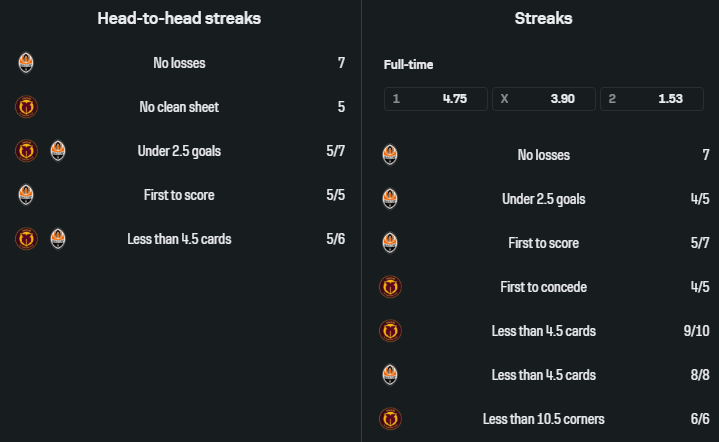Click maroon crest in head-to-head Less than 4.5 cards
The width and height of the screenshot is (719, 442).
26,239
